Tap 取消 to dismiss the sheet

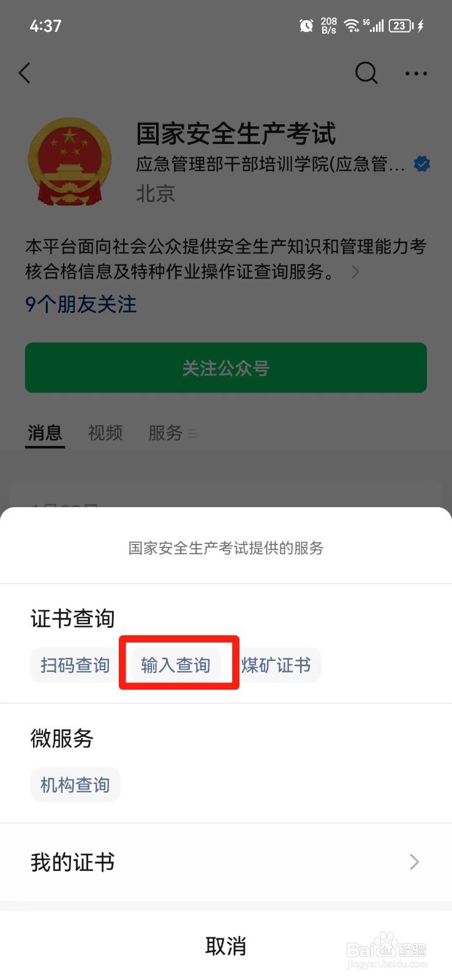tap(226, 946)
